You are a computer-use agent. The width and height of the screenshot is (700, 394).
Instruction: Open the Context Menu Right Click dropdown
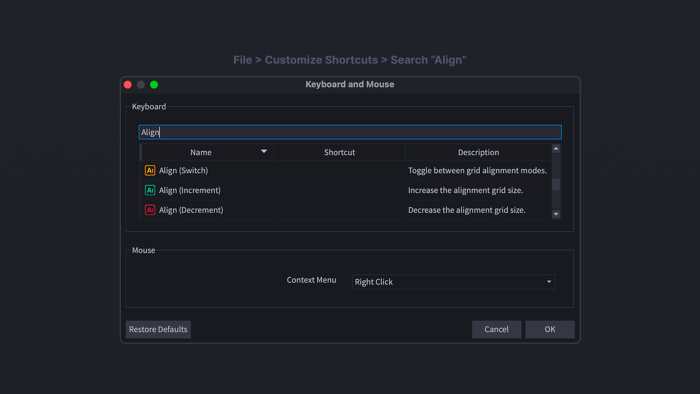click(454, 282)
